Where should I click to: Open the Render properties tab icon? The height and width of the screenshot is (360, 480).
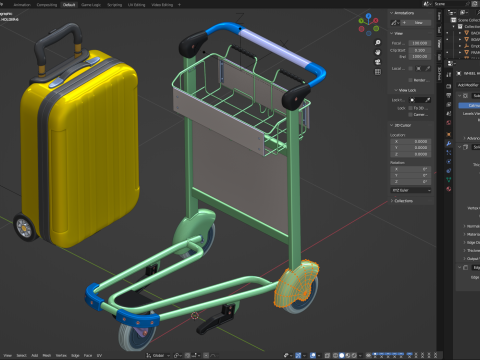(449, 86)
